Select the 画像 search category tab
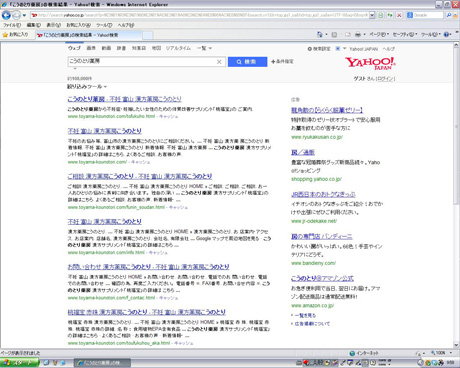This screenshot has height=368, width=460. [x=91, y=48]
